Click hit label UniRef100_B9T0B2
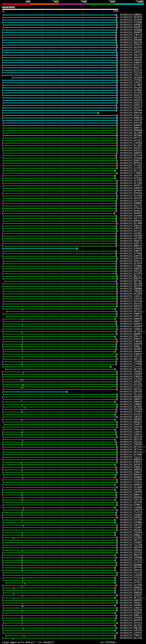 pyautogui.click(x=131, y=281)
